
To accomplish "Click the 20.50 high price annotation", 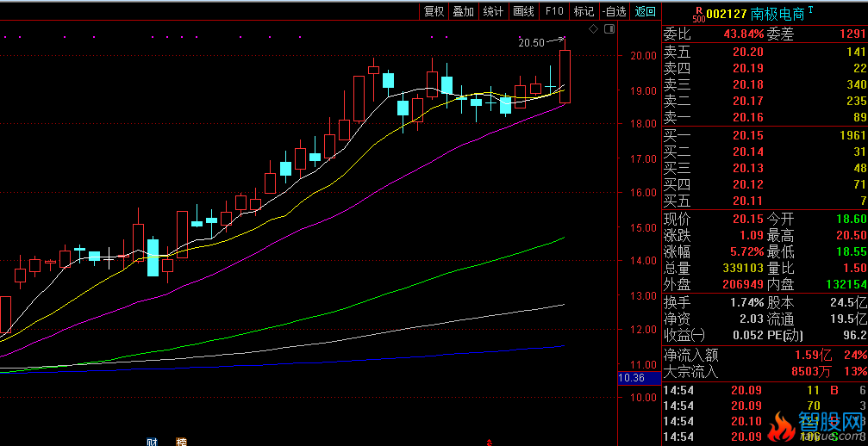I will [x=531, y=42].
